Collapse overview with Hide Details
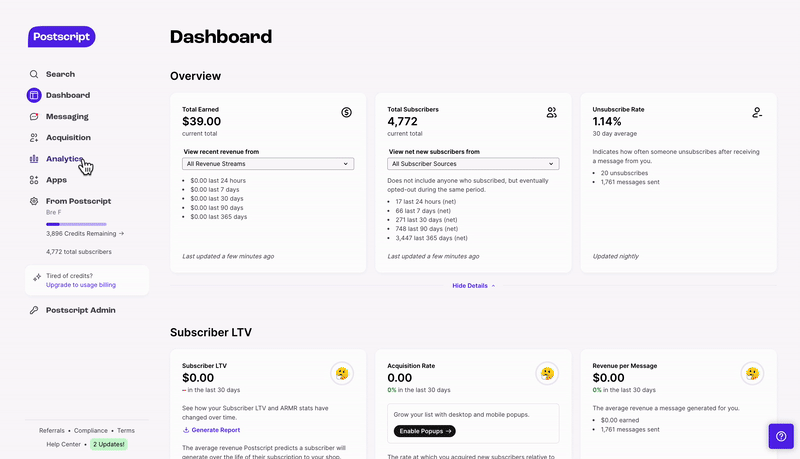 (x=473, y=286)
